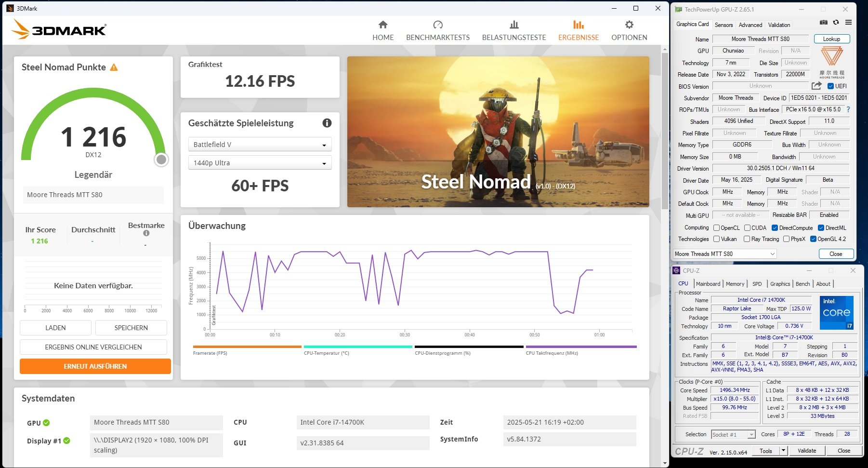Toggle the DirectCompute checkbox
Image resolution: width=868 pixels, height=468 pixels.
tap(775, 228)
